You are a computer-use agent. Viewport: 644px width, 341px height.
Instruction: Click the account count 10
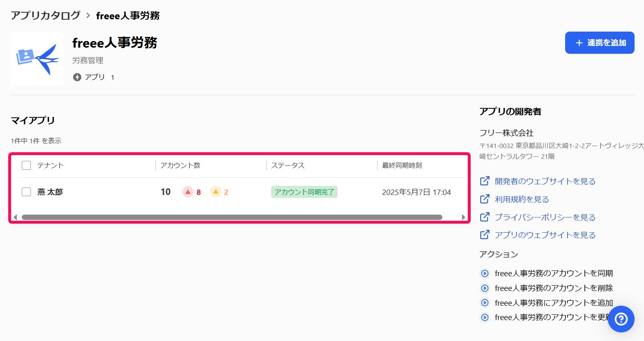point(166,192)
